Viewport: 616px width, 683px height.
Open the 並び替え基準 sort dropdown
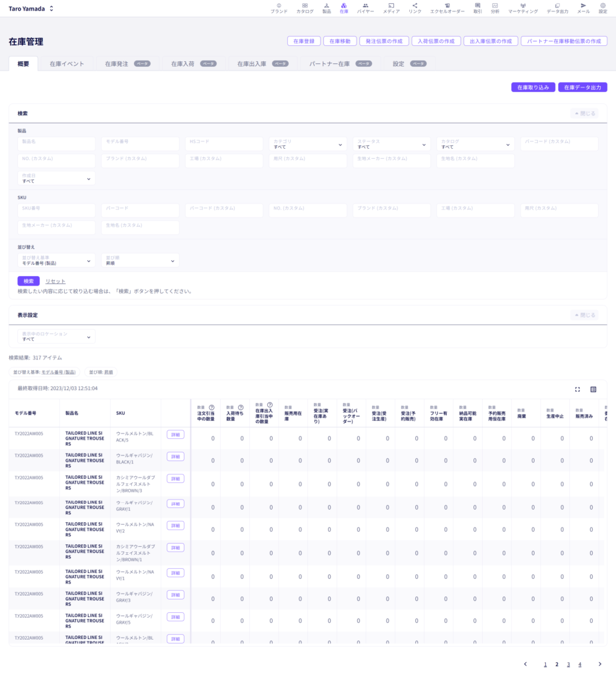[x=56, y=261]
